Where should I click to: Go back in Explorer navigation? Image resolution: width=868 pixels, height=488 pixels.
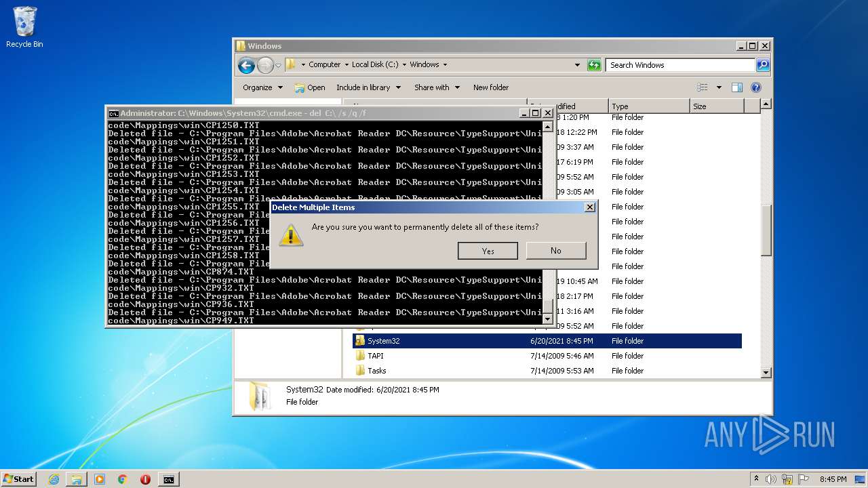[x=246, y=65]
